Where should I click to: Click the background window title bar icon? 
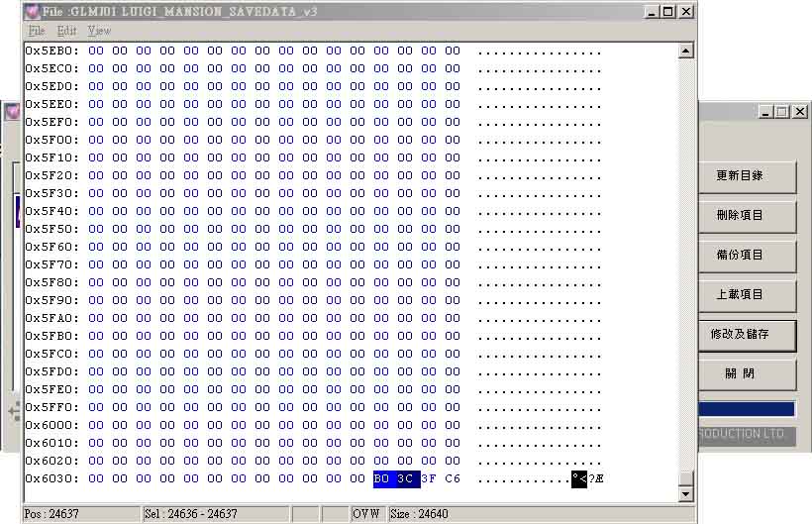12,111
